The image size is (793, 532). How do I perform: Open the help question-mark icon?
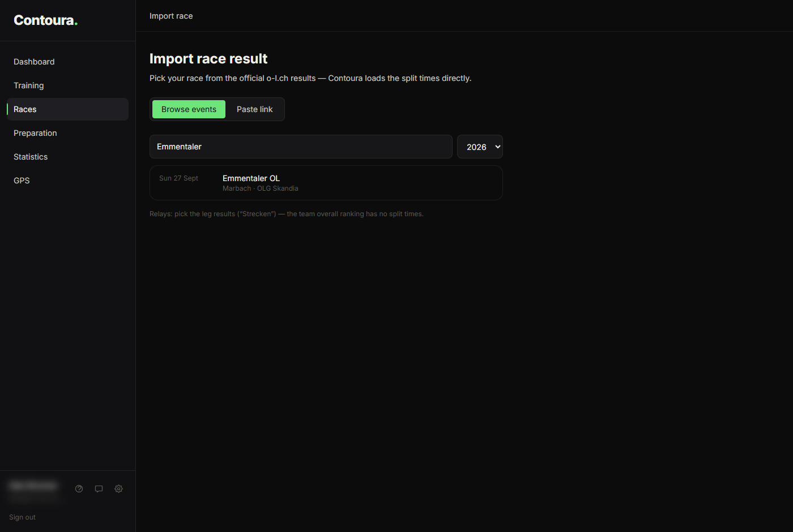click(x=79, y=489)
